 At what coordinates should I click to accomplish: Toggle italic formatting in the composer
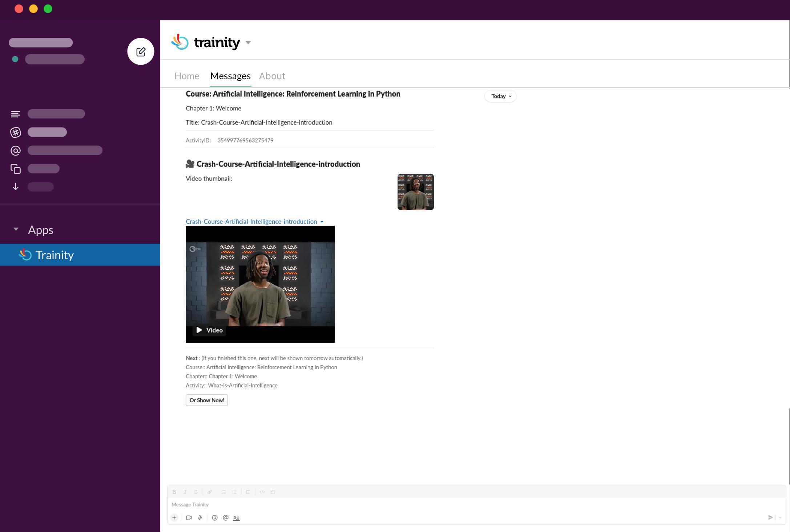[x=185, y=492]
